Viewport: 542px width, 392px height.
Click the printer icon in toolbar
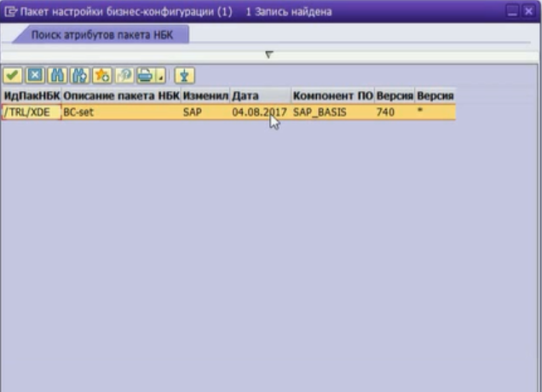click(x=144, y=75)
